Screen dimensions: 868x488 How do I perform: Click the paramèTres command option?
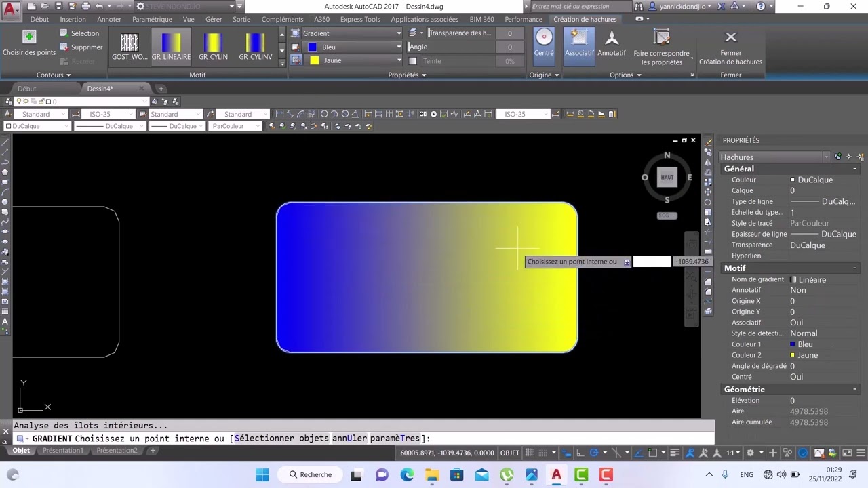click(x=395, y=439)
